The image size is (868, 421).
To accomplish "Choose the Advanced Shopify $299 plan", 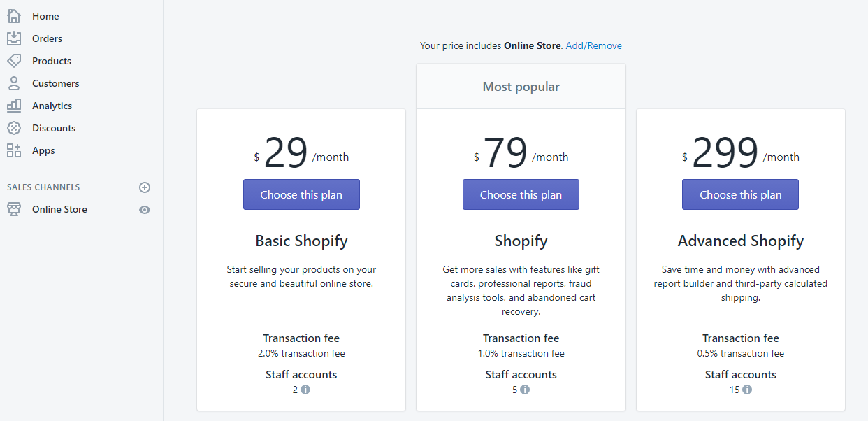I will point(740,194).
